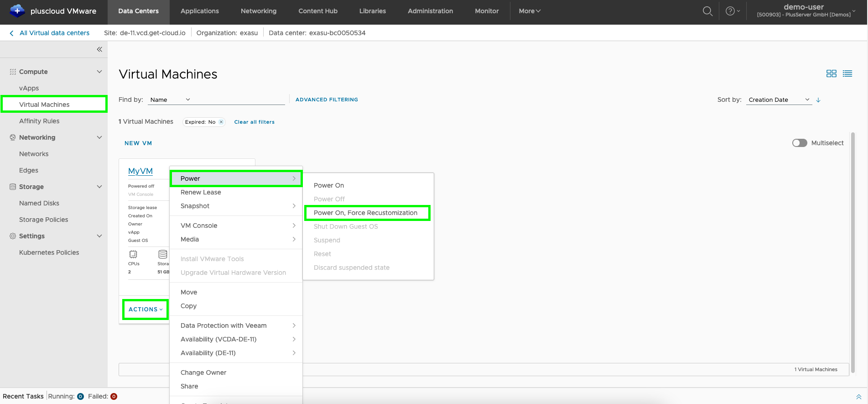The height and width of the screenshot is (404, 868).
Task: Open the search magnifier icon
Action: 707,11
